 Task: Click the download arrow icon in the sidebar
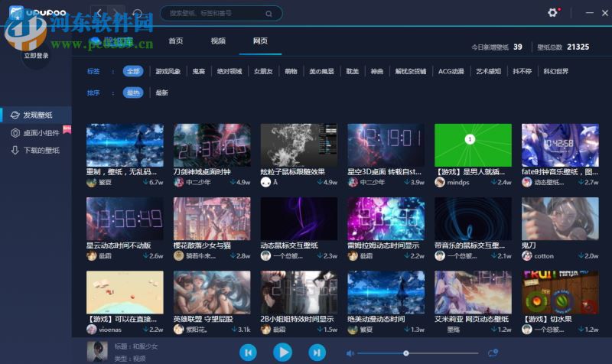[x=15, y=150]
